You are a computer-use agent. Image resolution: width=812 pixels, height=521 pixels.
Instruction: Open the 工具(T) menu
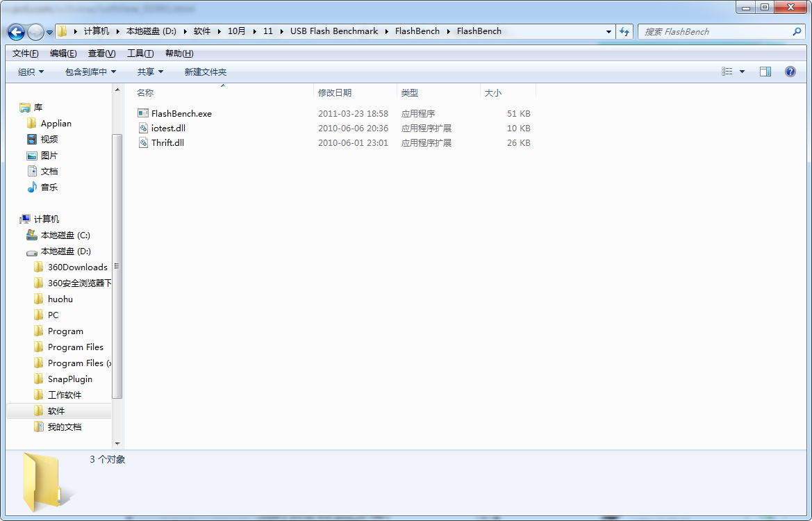140,53
